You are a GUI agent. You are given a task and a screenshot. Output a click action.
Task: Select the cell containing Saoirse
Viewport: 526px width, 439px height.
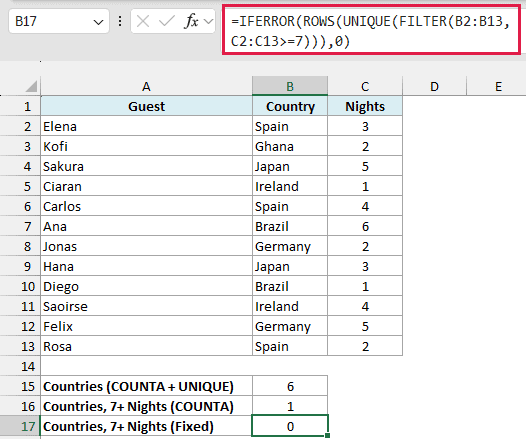[146, 306]
